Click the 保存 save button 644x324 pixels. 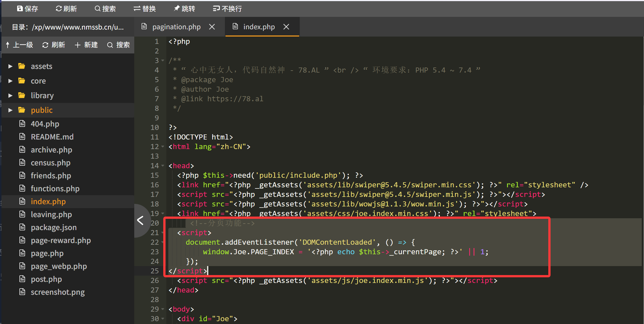(x=28, y=9)
